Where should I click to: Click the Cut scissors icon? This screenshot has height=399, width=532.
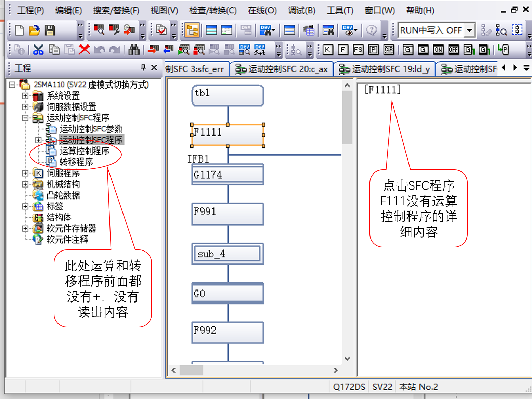click(38, 50)
